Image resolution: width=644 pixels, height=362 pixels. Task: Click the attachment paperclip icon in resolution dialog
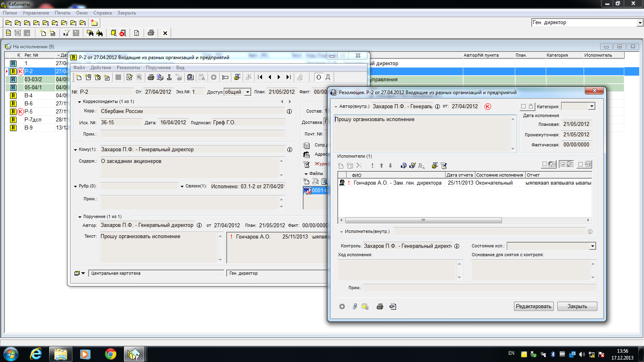(355, 306)
